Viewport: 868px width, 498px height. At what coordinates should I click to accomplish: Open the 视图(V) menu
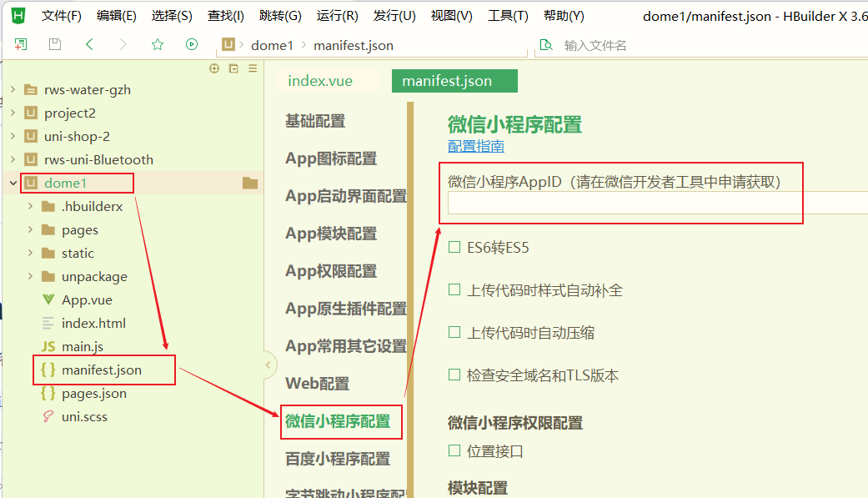tap(451, 16)
